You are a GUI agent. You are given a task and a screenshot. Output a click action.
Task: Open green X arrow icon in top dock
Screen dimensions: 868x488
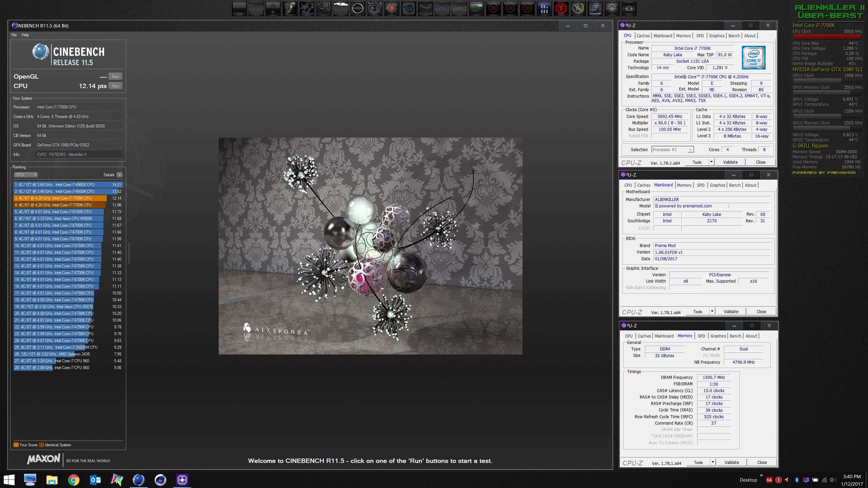pos(578,8)
